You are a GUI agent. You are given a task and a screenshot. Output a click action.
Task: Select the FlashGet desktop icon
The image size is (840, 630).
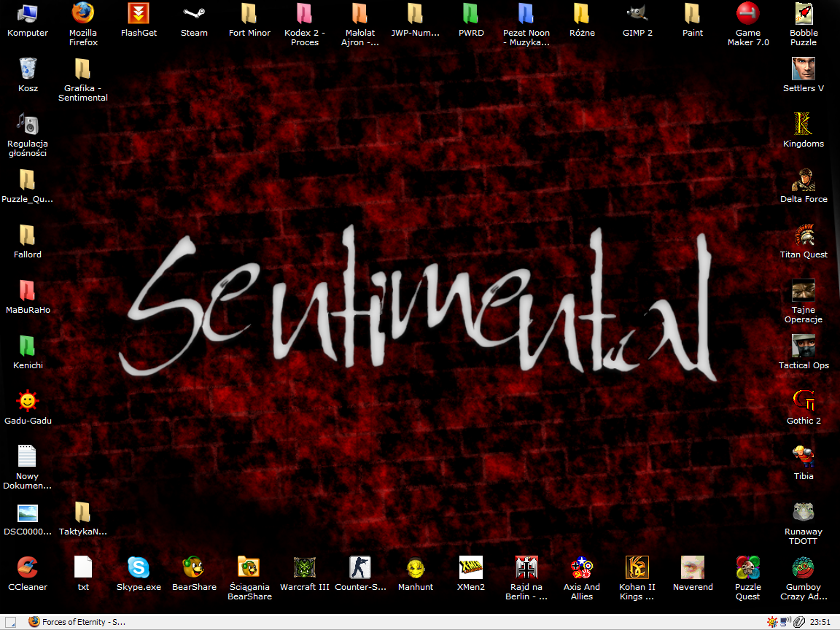click(x=139, y=14)
